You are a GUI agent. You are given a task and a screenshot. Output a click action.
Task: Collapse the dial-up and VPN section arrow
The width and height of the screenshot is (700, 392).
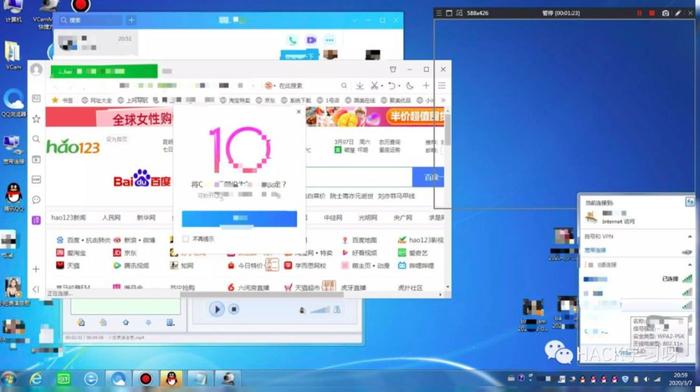(690, 236)
